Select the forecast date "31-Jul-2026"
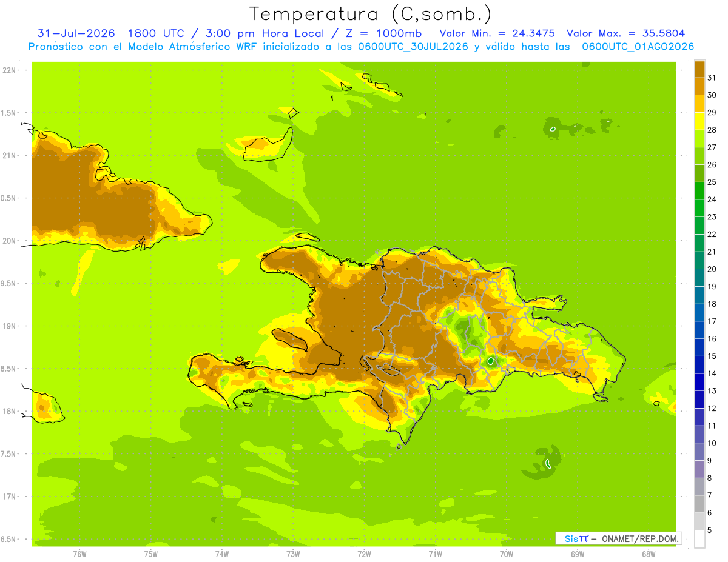728x562 pixels. pos(76,33)
